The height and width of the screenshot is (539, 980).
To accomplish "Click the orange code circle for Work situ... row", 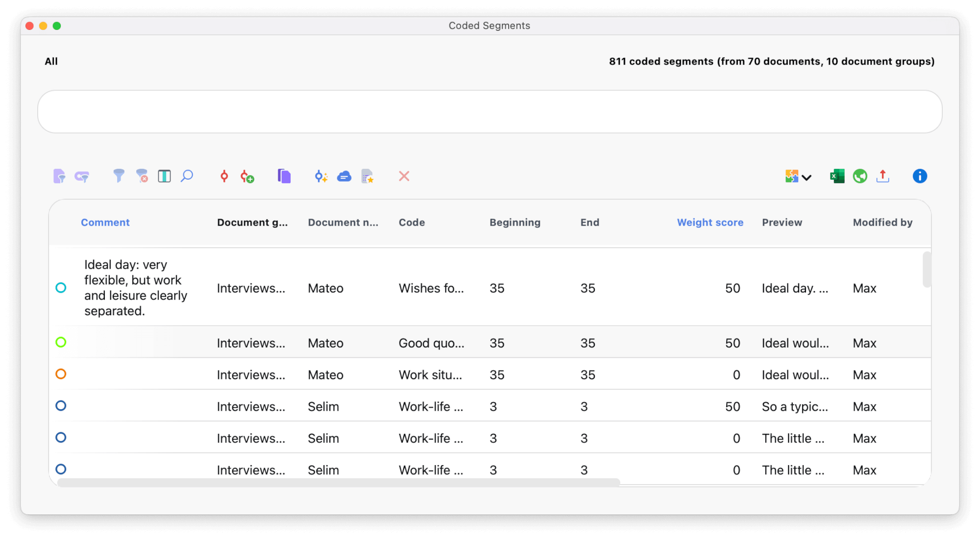I will pyautogui.click(x=61, y=374).
